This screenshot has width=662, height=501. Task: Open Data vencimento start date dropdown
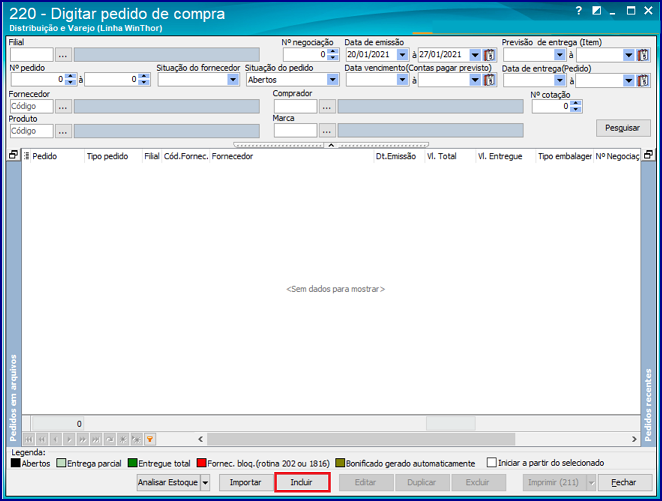(402, 80)
